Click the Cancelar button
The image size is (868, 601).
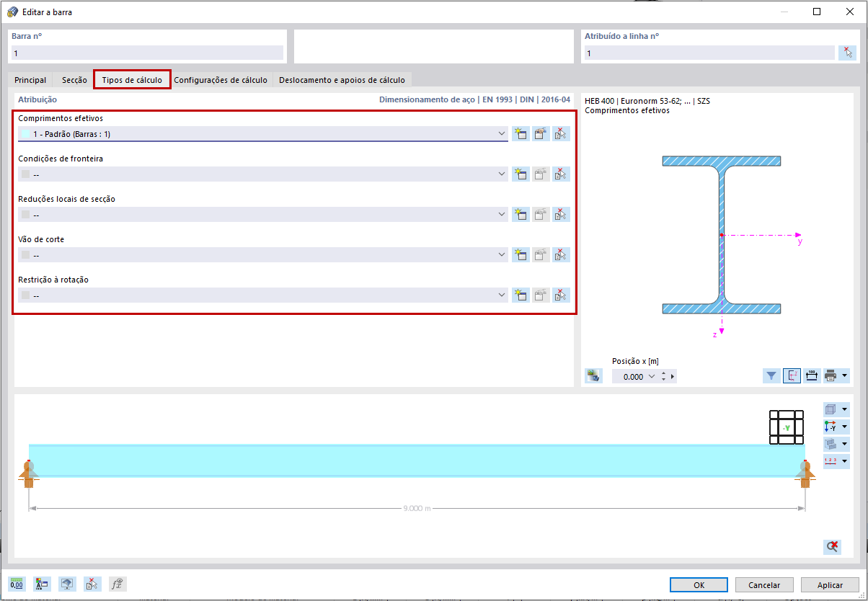764,585
